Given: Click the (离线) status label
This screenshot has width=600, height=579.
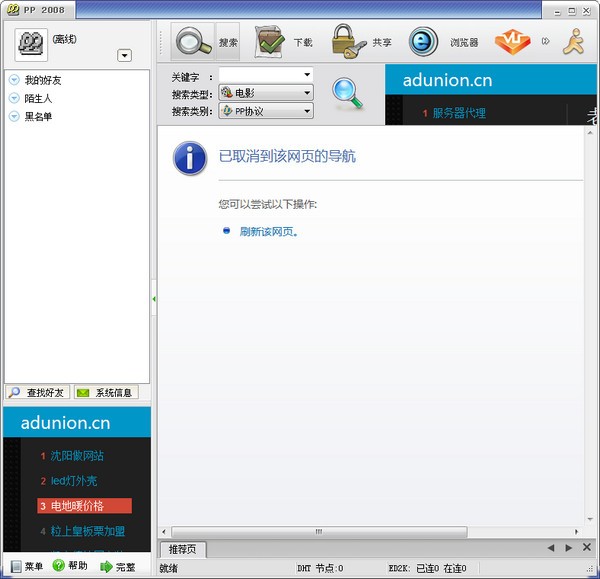Looking at the screenshot, I should [64, 39].
